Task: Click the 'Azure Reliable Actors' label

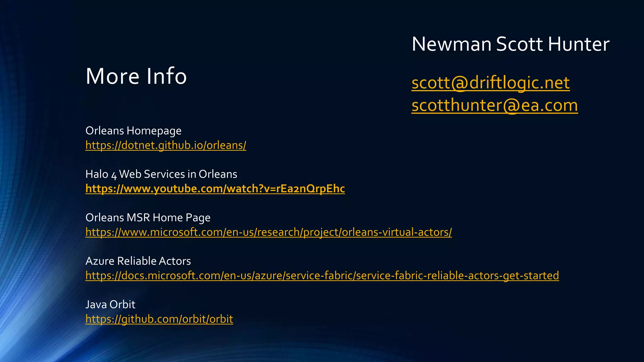Action: (x=138, y=261)
